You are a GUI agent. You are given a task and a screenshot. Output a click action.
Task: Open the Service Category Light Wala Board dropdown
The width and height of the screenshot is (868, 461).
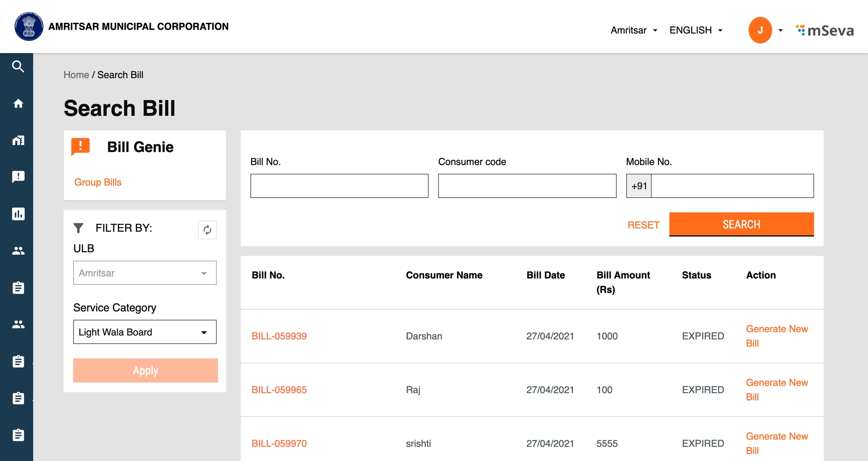pyautogui.click(x=145, y=332)
